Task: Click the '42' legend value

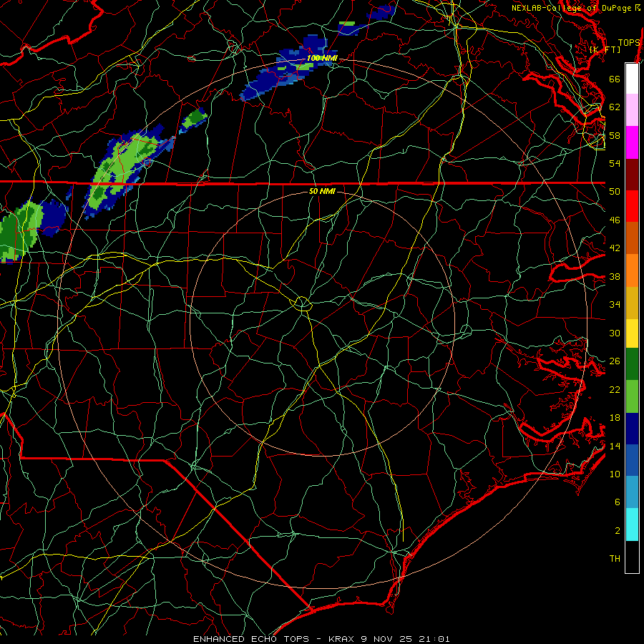Action: (615, 248)
